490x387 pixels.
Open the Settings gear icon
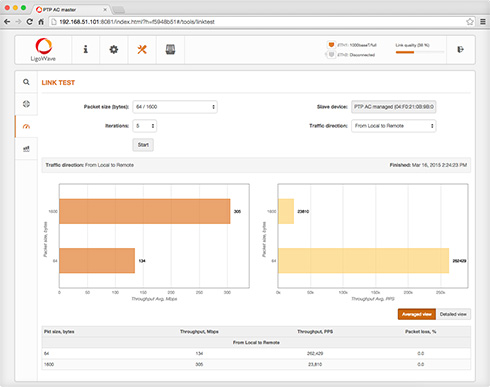114,50
